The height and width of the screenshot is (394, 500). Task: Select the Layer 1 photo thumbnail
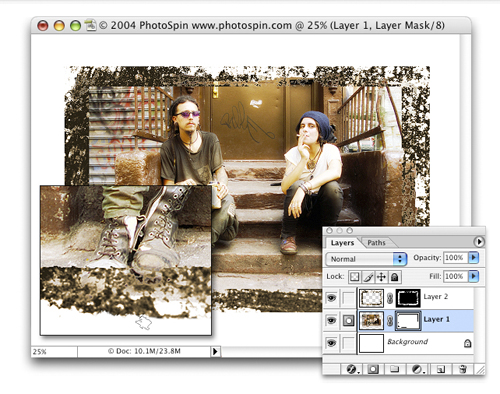pyautogui.click(x=371, y=320)
